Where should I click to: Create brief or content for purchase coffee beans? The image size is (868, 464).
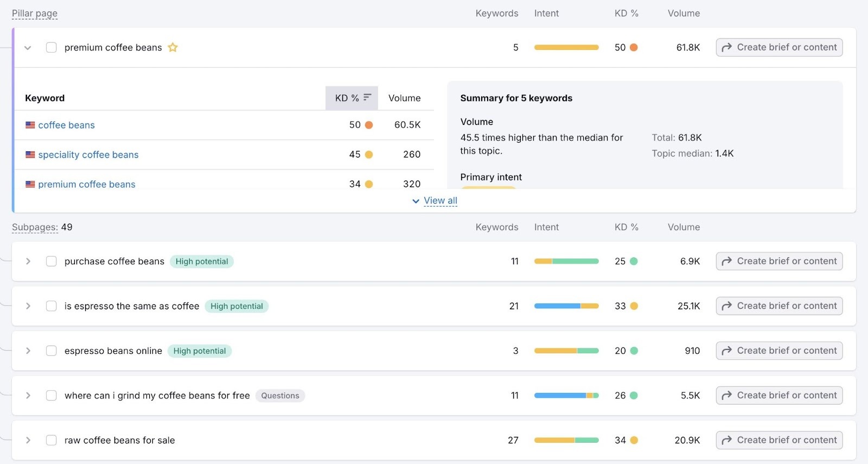pyautogui.click(x=779, y=261)
